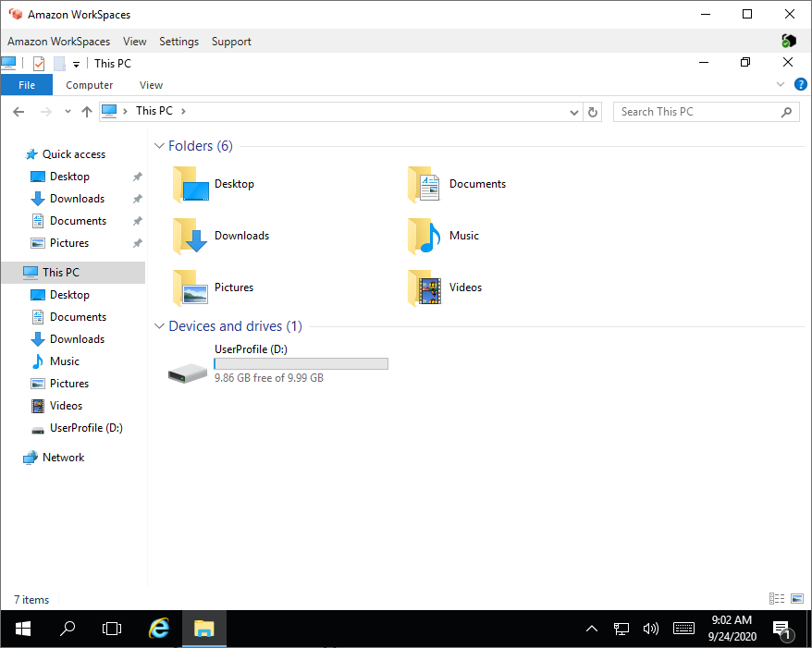Open the recent locations dropdown arrow

tap(68, 112)
